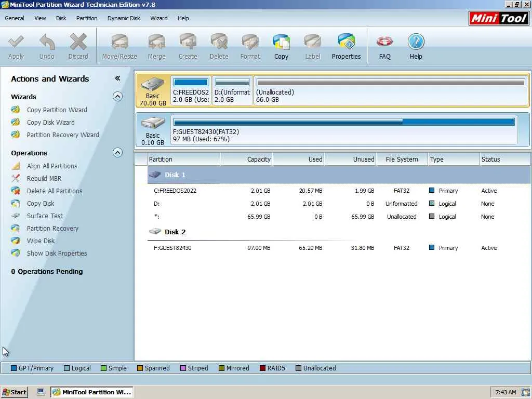Open the View menu
Viewport: 532px width, 399px height.
(x=40, y=18)
